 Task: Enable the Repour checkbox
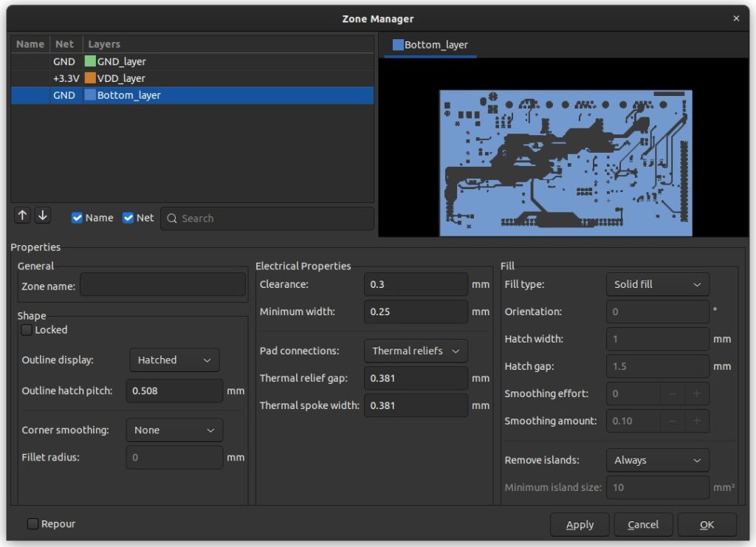point(32,523)
